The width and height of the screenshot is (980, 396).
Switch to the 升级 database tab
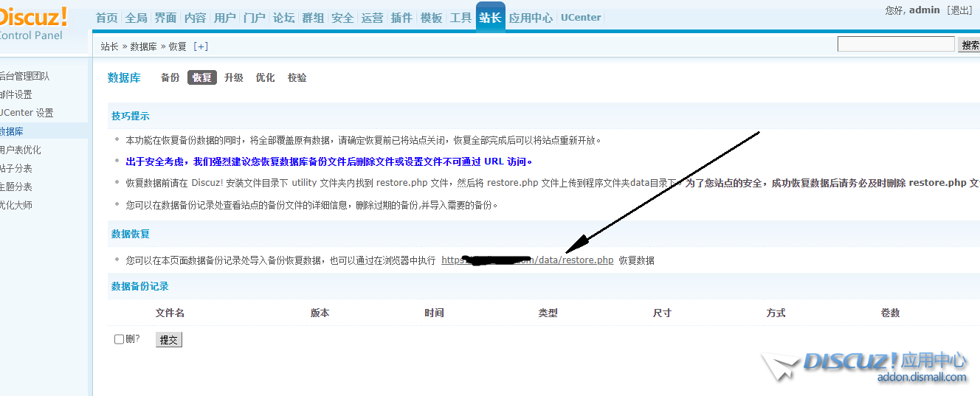coord(234,77)
